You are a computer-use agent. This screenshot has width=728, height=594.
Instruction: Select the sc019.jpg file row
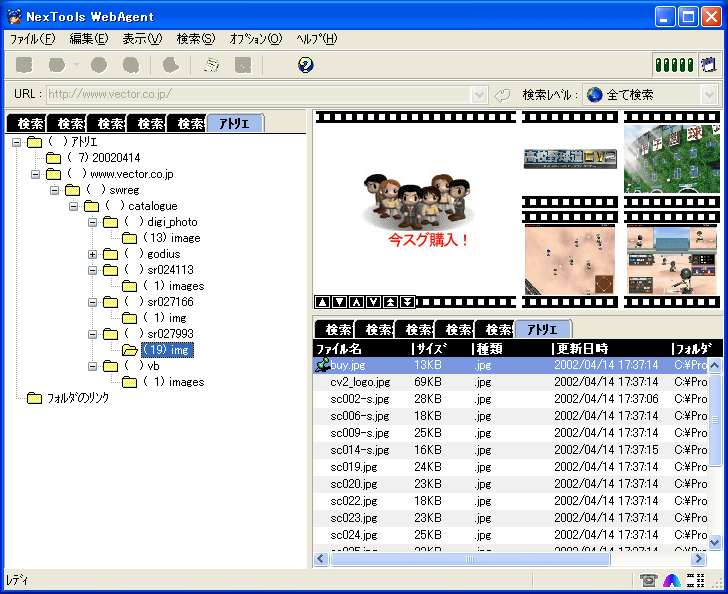click(x=511, y=467)
